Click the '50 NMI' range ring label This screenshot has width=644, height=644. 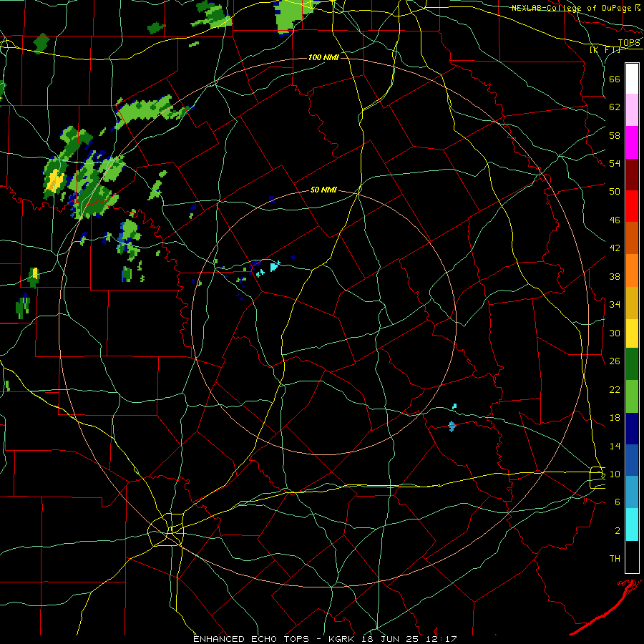tap(323, 190)
